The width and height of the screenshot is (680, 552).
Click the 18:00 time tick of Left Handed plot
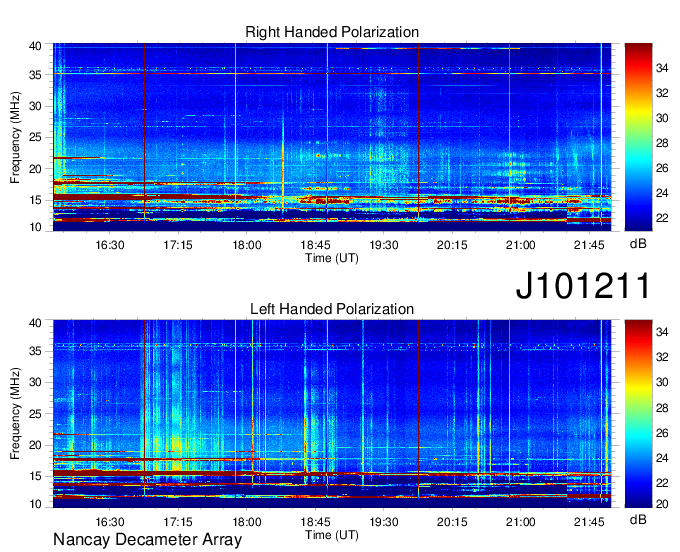(247, 522)
